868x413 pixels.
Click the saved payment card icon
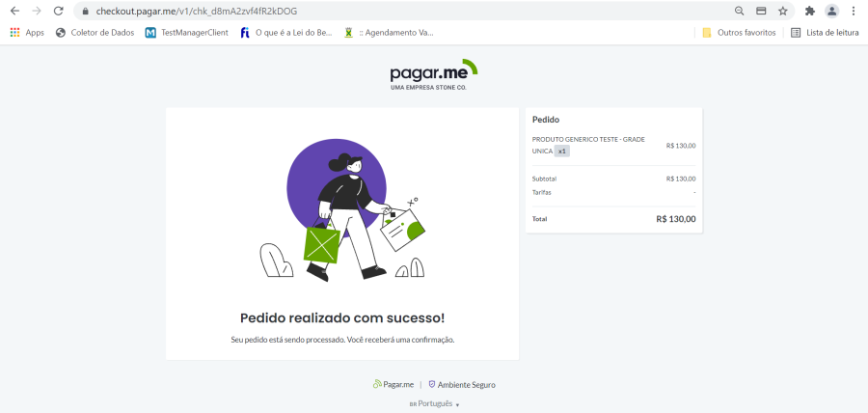coord(761,11)
